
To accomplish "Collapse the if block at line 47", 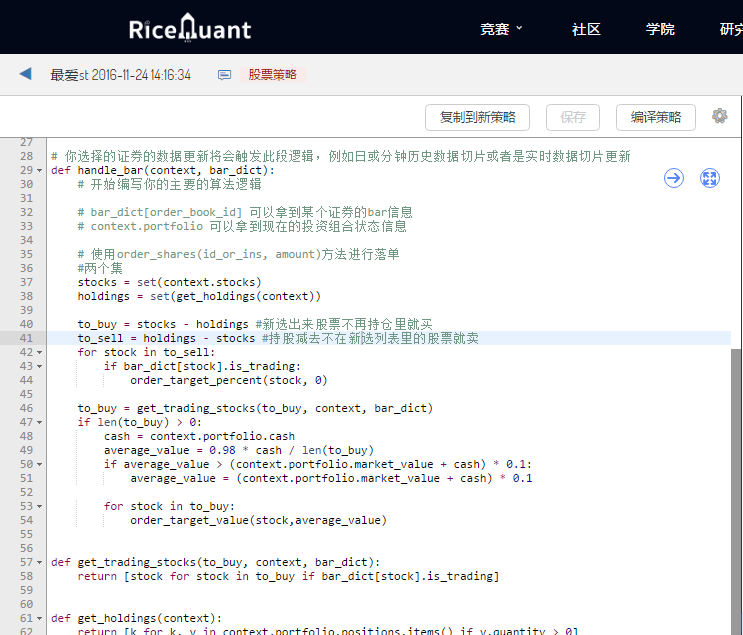I will (39, 422).
